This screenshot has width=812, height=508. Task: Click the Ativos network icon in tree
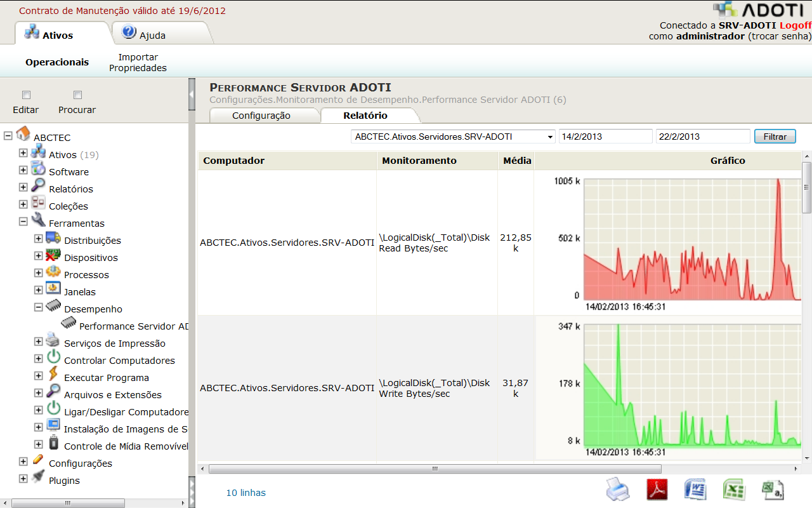39,151
